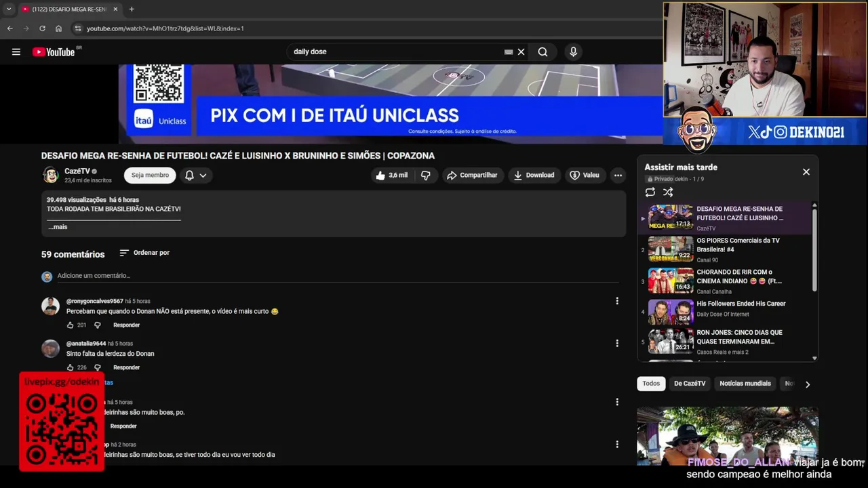Image resolution: width=868 pixels, height=488 pixels.
Task: Reload the page in the browser
Action: [42, 28]
